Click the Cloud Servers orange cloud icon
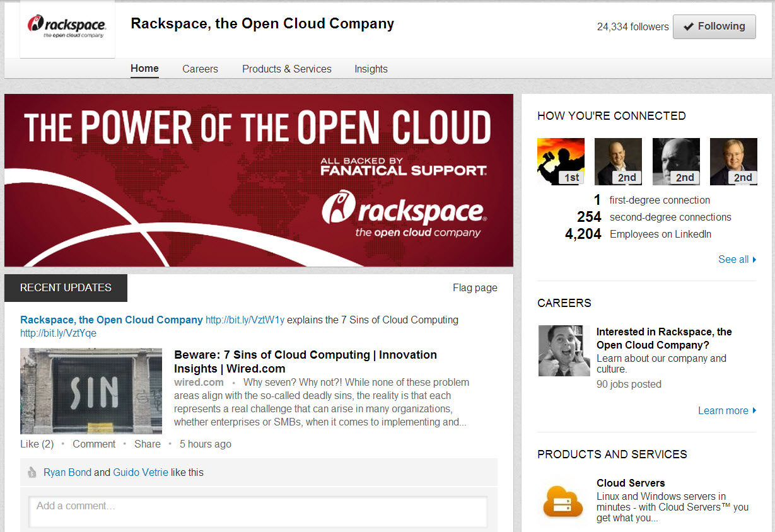Screen dimensions: 775x532 coord(562,502)
